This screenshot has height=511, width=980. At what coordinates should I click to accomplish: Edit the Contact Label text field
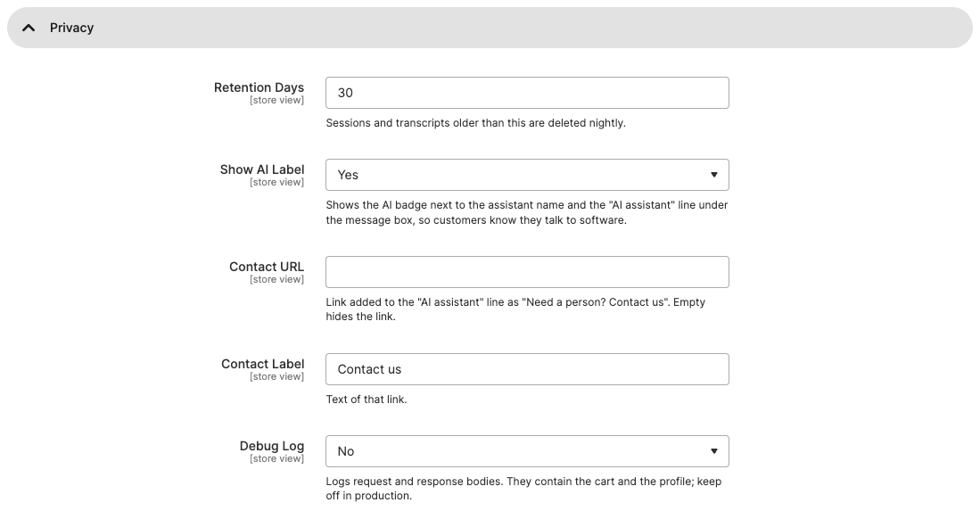click(527, 369)
